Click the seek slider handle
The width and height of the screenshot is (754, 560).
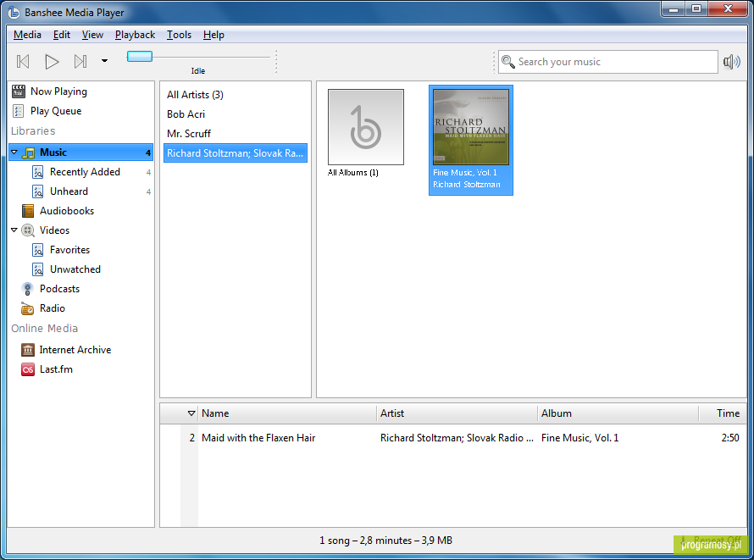click(140, 57)
